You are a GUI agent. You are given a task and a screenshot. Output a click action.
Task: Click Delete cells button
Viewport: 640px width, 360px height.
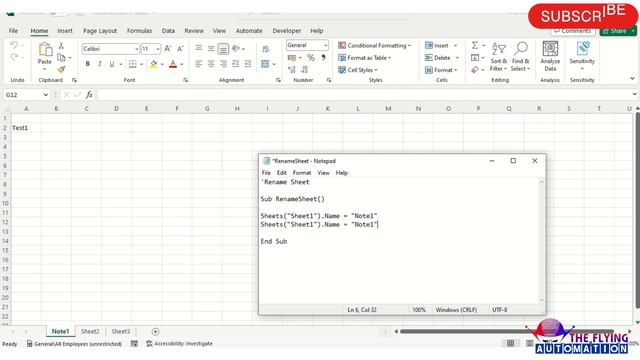pyautogui.click(x=438, y=58)
